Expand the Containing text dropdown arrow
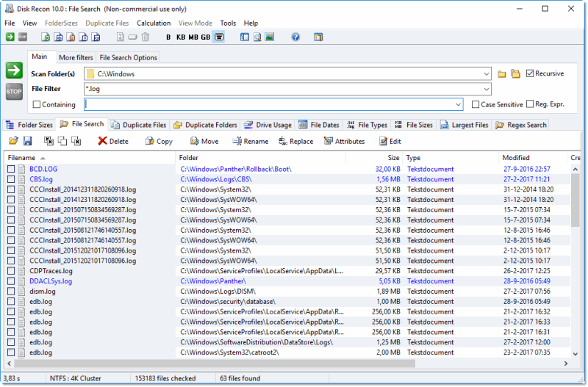 pos(458,104)
